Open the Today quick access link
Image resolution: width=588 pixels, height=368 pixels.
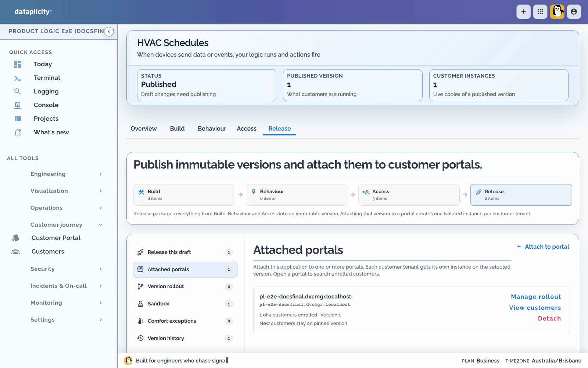pos(43,64)
